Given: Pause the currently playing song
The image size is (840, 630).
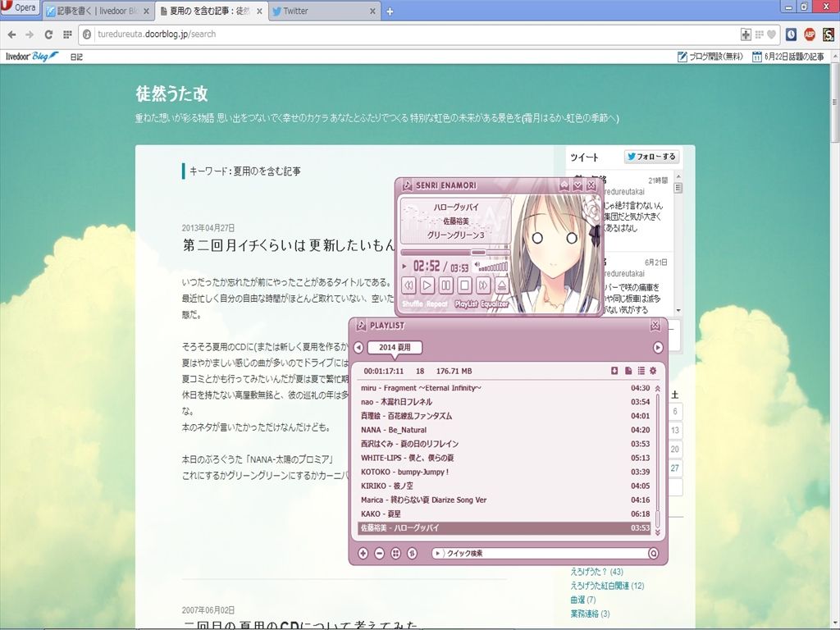Looking at the screenshot, I should tap(445, 285).
